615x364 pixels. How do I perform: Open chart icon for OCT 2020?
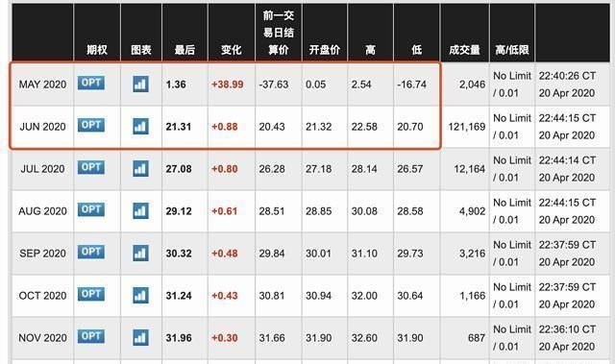pyautogui.click(x=140, y=296)
